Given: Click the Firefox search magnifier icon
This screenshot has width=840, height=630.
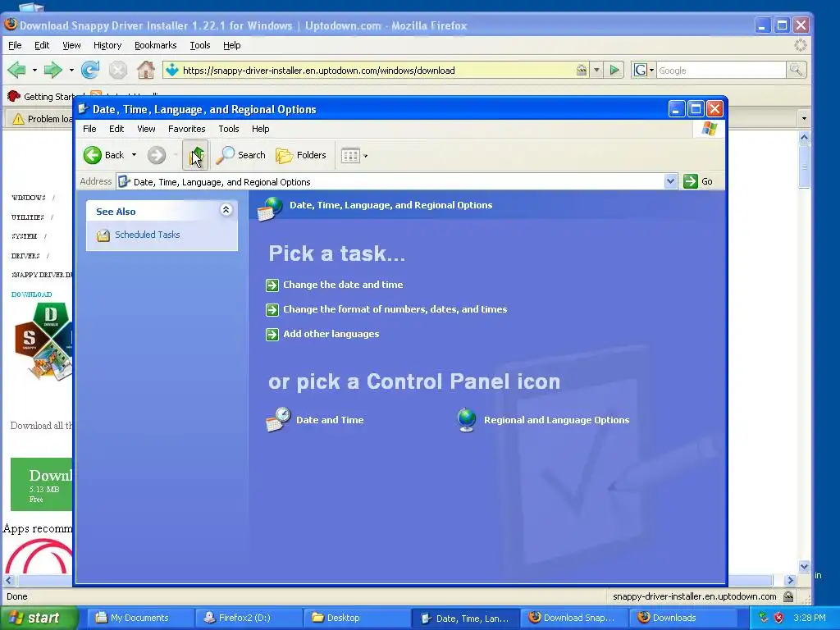Looking at the screenshot, I should pos(796,71).
